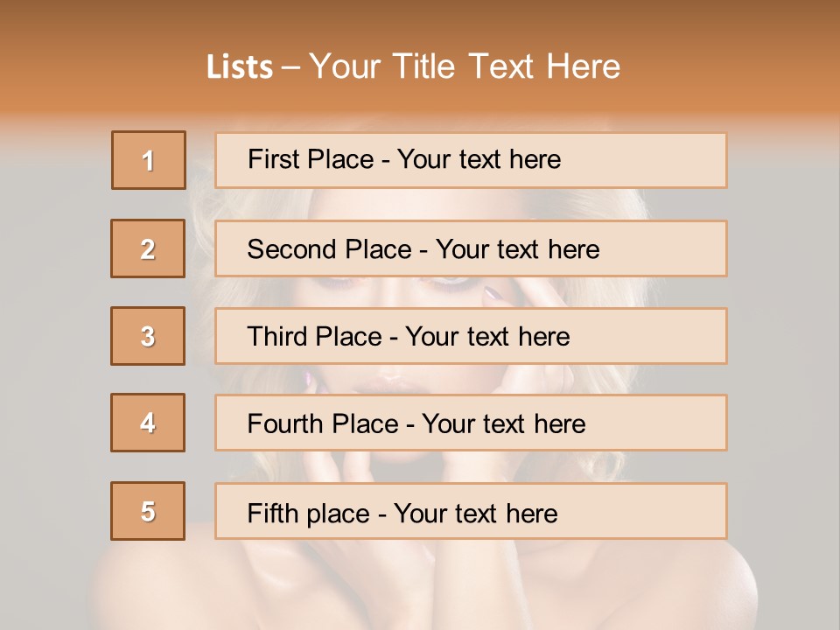Click the 'Second Place' text bar
The width and height of the screenshot is (840, 630).
click(471, 248)
